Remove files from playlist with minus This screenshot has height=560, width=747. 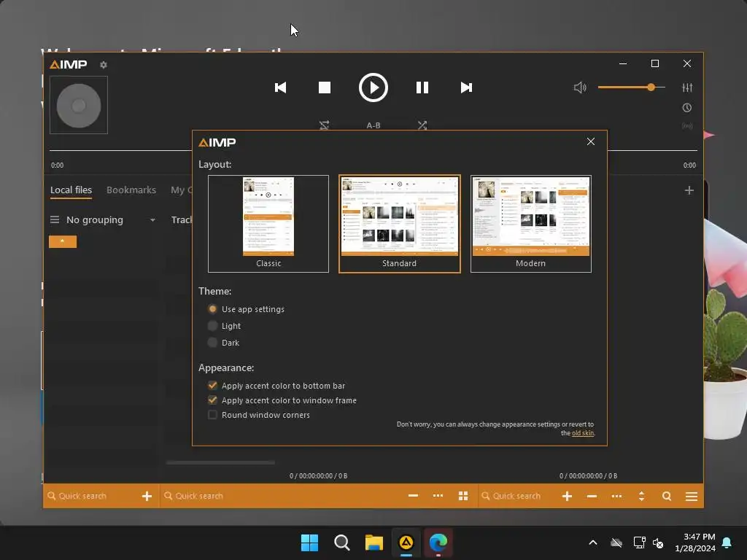point(592,496)
